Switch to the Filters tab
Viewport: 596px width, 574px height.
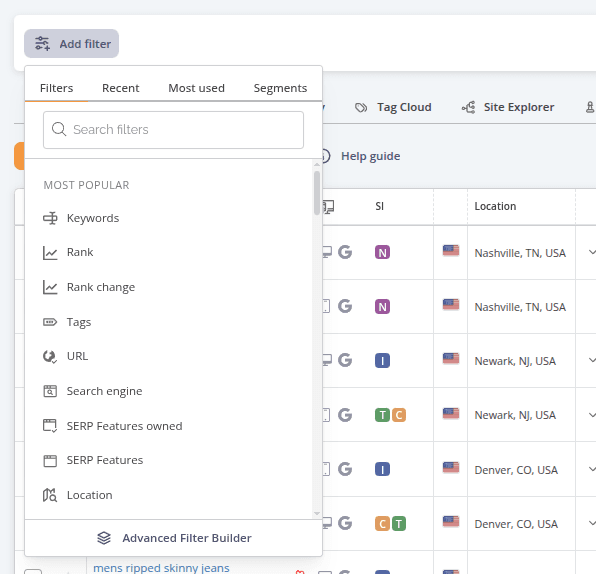56,88
